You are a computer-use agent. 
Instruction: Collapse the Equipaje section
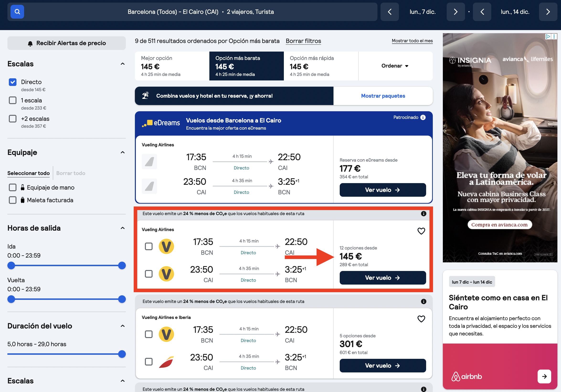[123, 152]
